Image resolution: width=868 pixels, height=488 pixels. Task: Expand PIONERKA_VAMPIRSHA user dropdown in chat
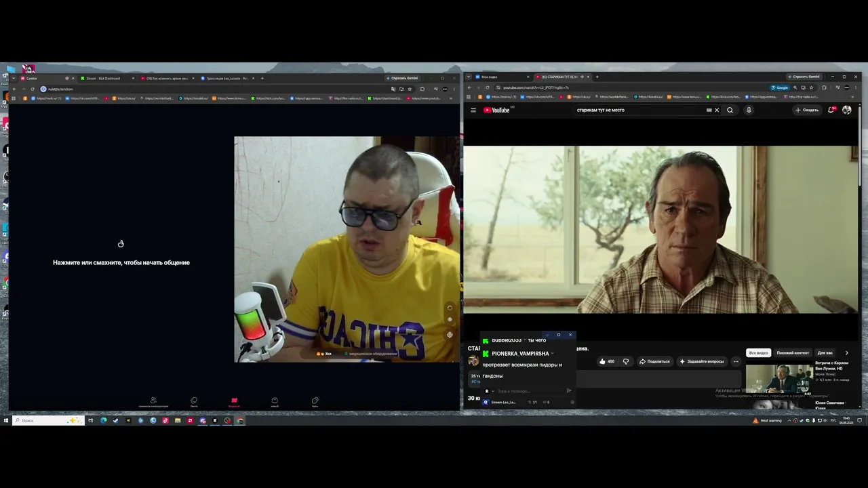[x=553, y=353]
